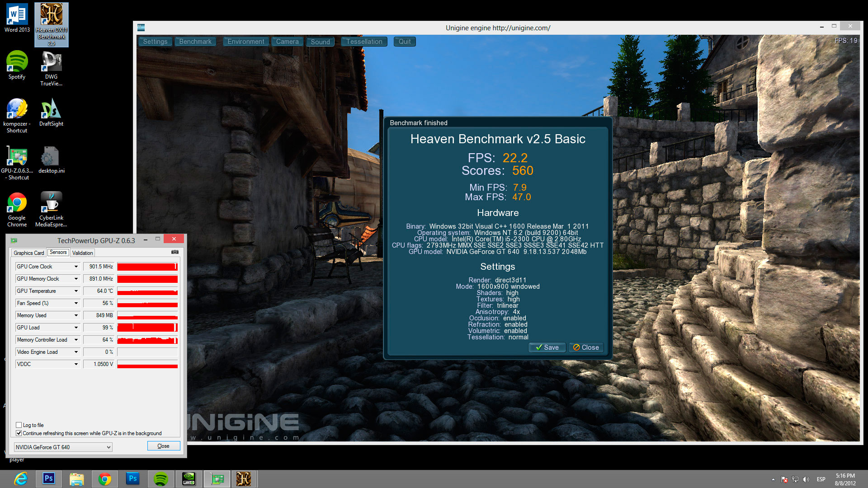The height and width of the screenshot is (488, 868).
Task: Enable the Log to file checkbox
Action: pyautogui.click(x=19, y=425)
